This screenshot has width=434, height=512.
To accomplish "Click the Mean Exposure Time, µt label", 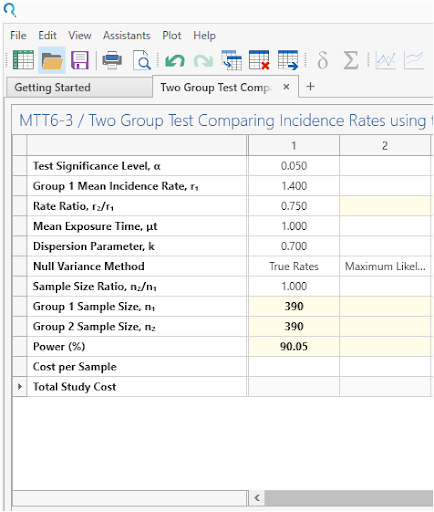I will (x=95, y=226).
